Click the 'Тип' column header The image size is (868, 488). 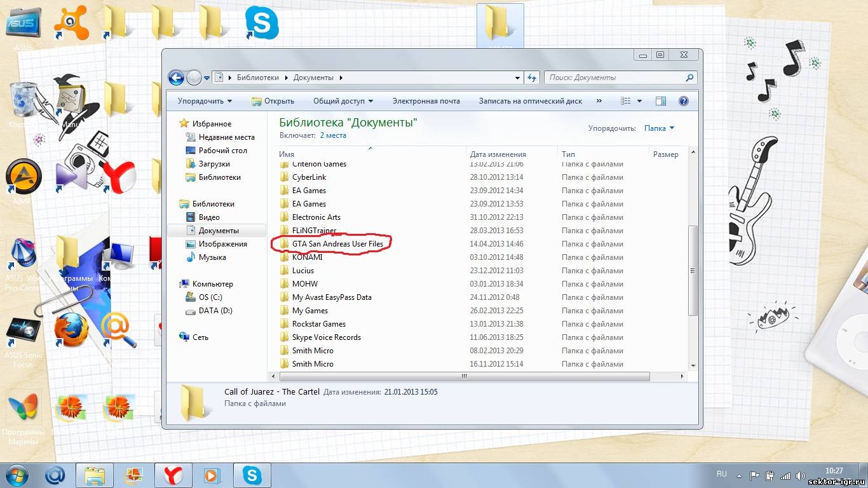(603, 154)
